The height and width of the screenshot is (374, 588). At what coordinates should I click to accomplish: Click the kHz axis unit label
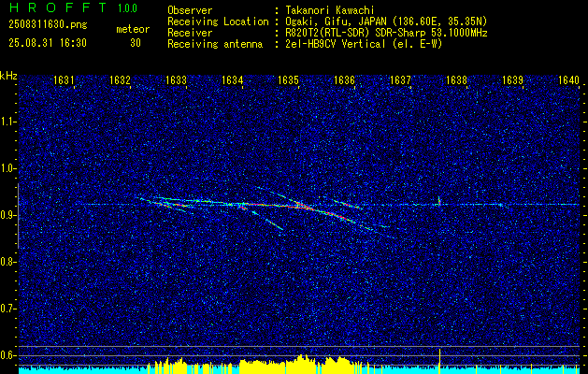tap(8, 76)
